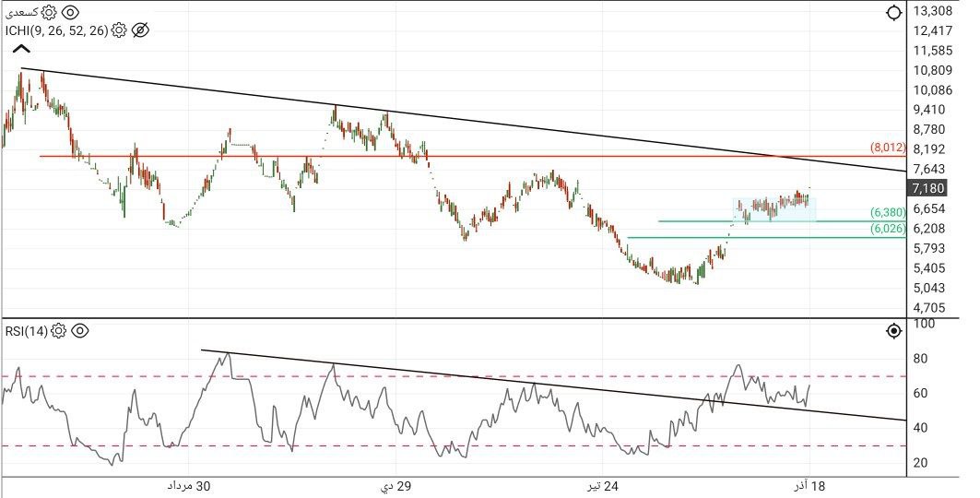Open RSI(14) settings gear
Screen dimensions: 980x498
59,331
